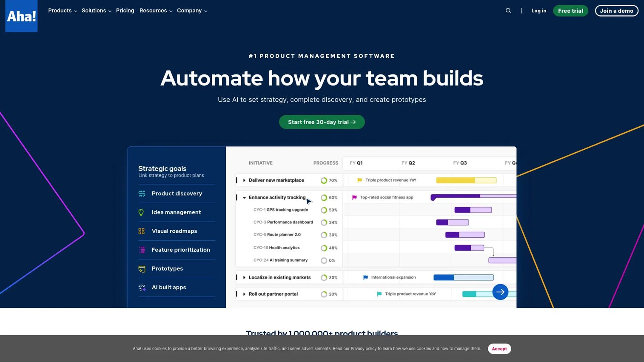Click teal flag beside Triple product revenue YoY

(379, 294)
